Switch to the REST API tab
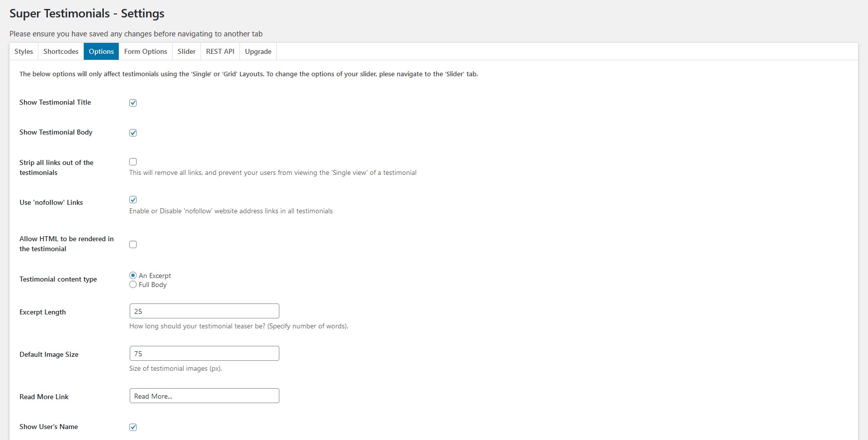 point(220,51)
